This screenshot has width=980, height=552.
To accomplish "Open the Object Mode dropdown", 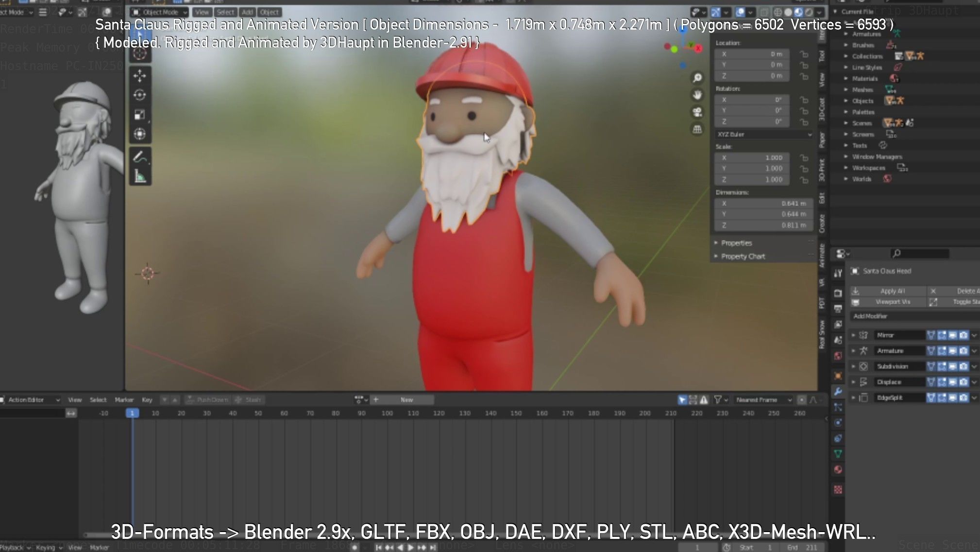I will point(159,12).
